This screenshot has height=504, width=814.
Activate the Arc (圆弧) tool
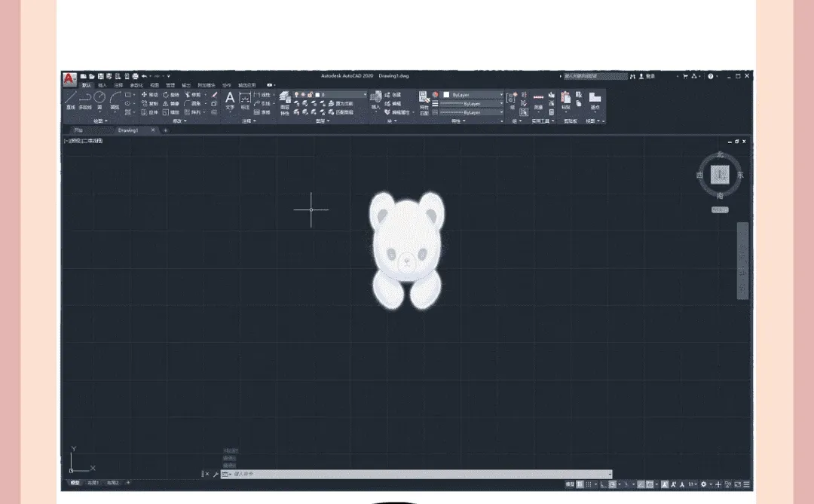113,96
